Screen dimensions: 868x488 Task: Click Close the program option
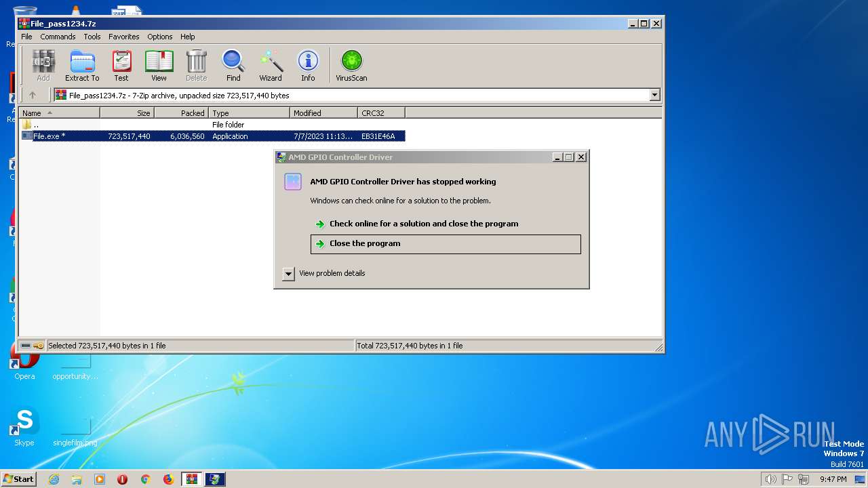coord(446,244)
